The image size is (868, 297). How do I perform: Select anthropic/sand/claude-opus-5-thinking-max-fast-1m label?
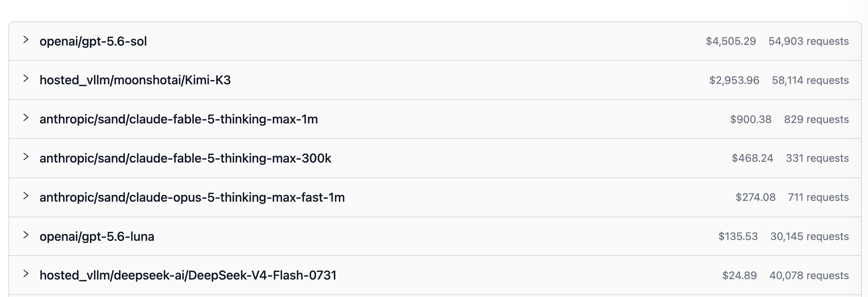click(x=192, y=197)
